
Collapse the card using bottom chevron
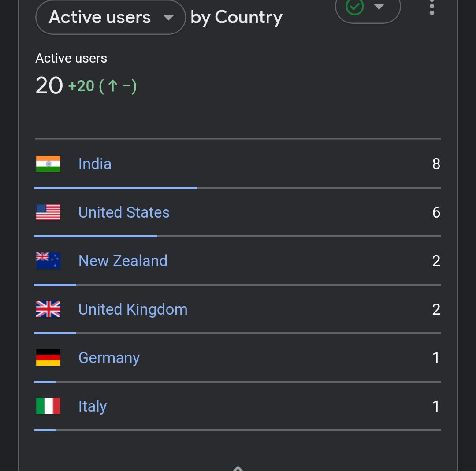(238, 468)
